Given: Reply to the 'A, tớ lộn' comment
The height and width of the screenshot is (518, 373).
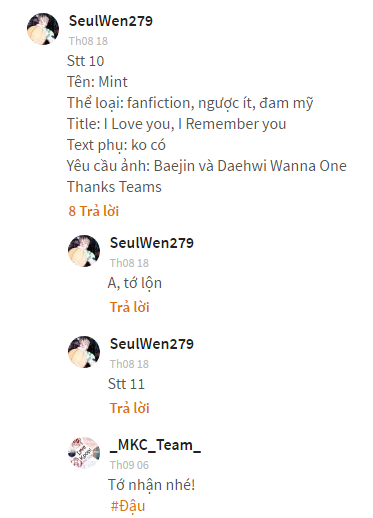Looking at the screenshot, I should 129,307.
